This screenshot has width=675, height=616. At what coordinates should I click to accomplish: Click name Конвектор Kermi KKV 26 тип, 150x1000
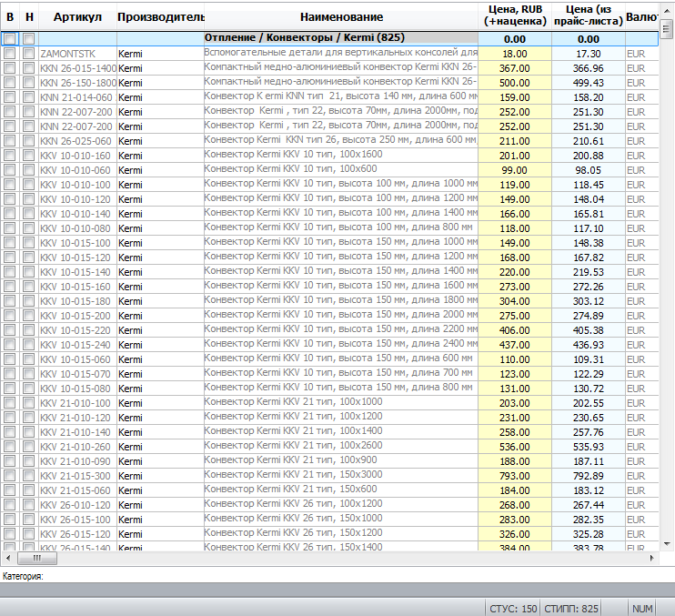pyautogui.click(x=293, y=518)
